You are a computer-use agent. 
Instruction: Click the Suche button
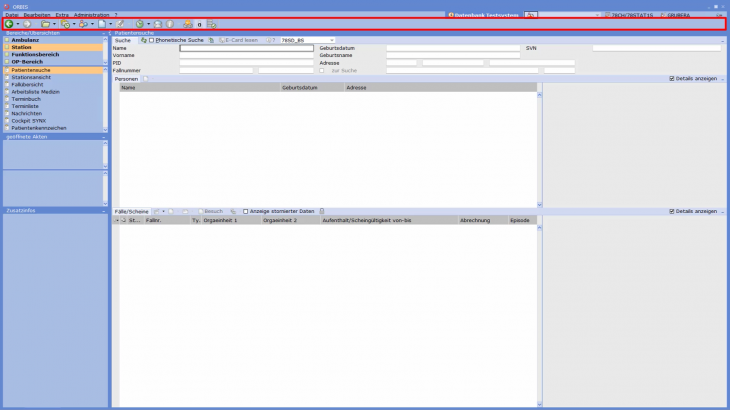[x=122, y=40]
